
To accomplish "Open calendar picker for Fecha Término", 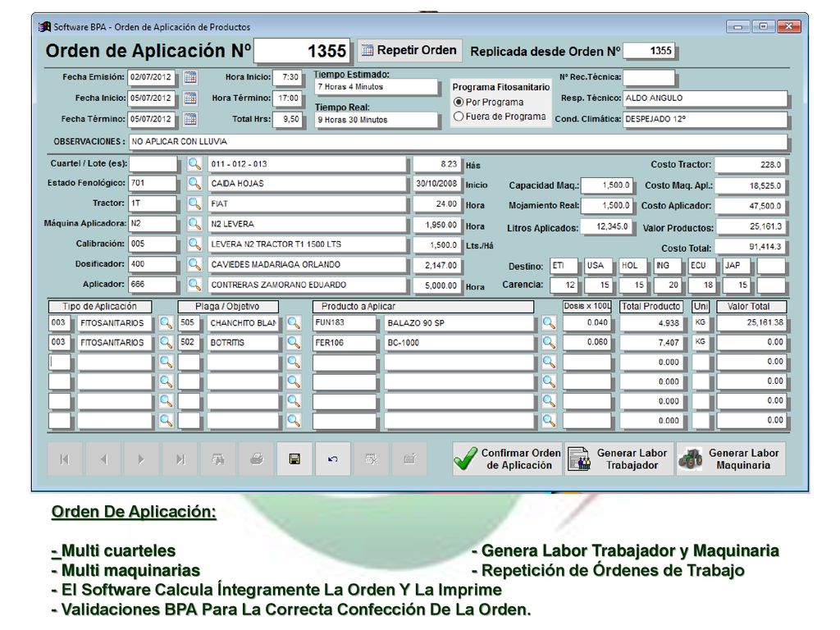I will coord(190,119).
